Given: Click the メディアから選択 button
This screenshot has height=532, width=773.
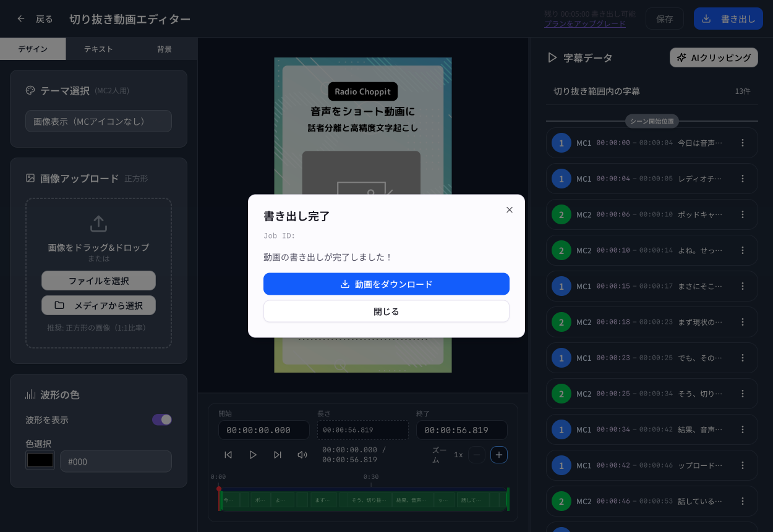Looking at the screenshot, I should [x=98, y=305].
